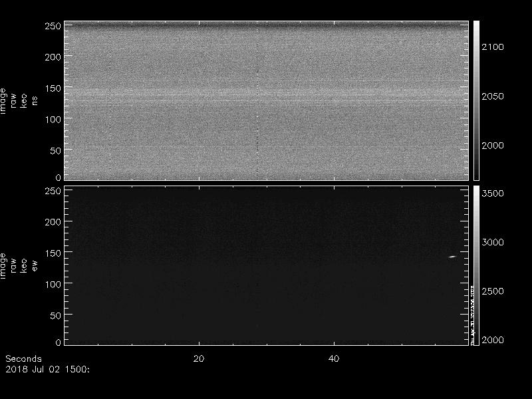Click the '100' tick of the ew keogram
The height and width of the screenshot is (399, 532).
point(53,285)
